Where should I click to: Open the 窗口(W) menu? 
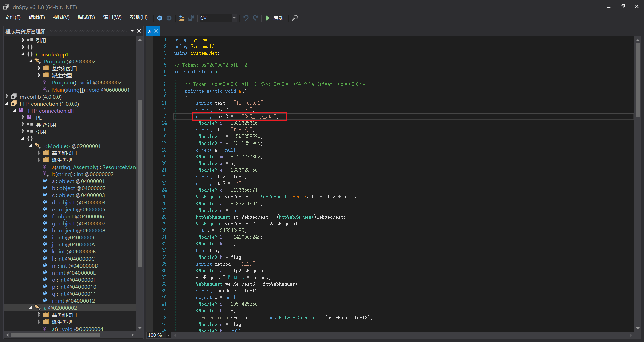pos(112,17)
